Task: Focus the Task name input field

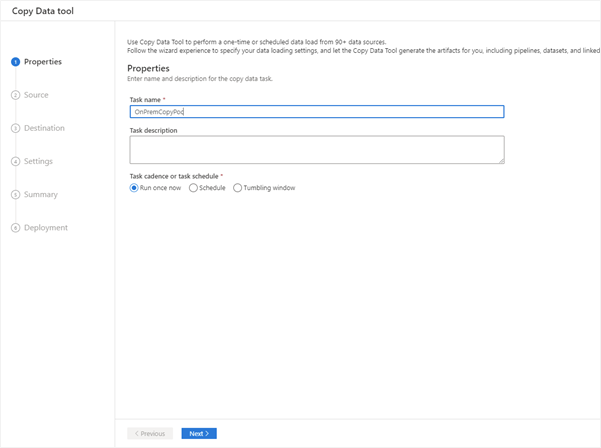Action: coord(317,112)
